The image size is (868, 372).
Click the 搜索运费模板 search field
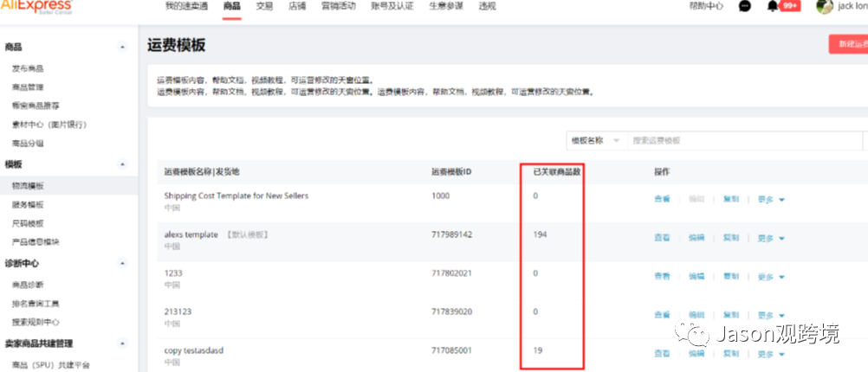tap(744, 141)
